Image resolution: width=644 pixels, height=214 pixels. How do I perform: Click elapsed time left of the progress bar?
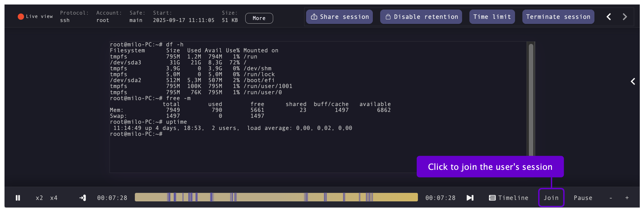point(112,198)
